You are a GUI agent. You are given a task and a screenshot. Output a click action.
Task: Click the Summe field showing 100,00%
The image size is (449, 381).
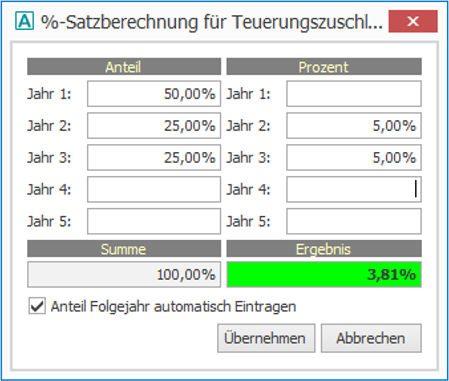tap(124, 275)
